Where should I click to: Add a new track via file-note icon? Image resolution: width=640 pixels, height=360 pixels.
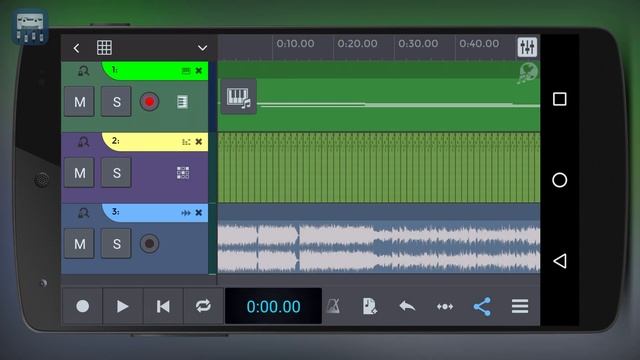(x=369, y=306)
